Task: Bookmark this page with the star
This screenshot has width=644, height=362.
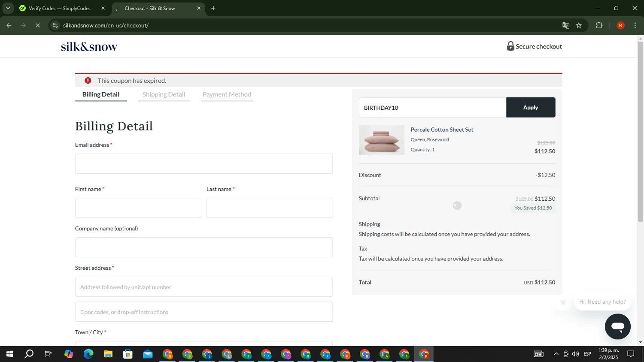Action: coord(579,25)
